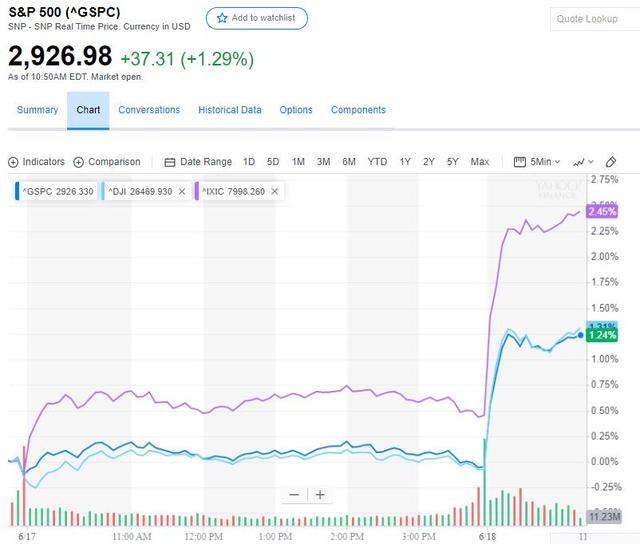Screen dimensions: 640x544
Task: Set chart range to 3M
Action: (x=324, y=162)
